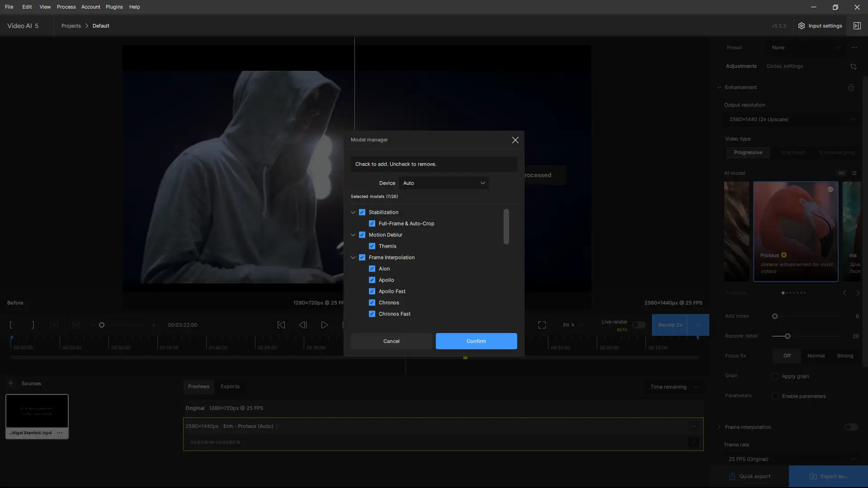Close the Model manager dialog
Image resolution: width=868 pixels, height=488 pixels.
515,140
